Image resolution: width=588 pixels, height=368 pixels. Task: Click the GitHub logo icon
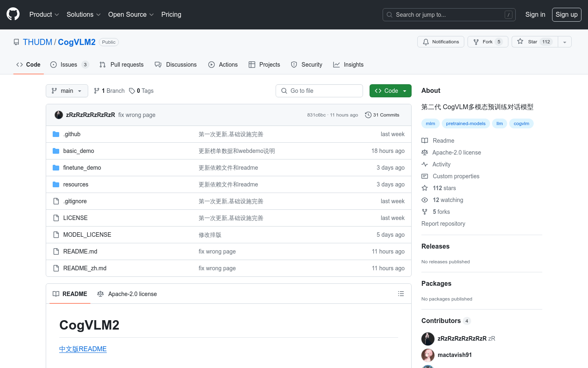coord(13,14)
